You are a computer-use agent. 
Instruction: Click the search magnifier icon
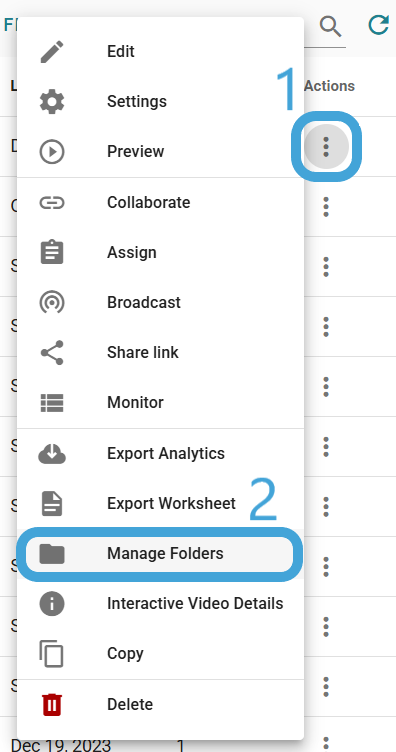(x=331, y=26)
